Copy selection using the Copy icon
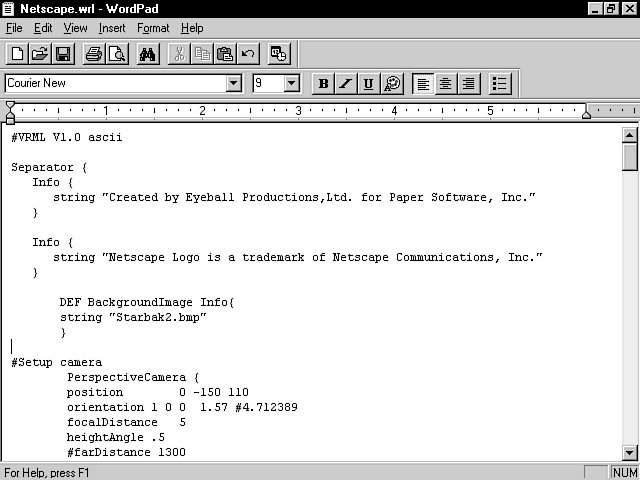 (202, 54)
